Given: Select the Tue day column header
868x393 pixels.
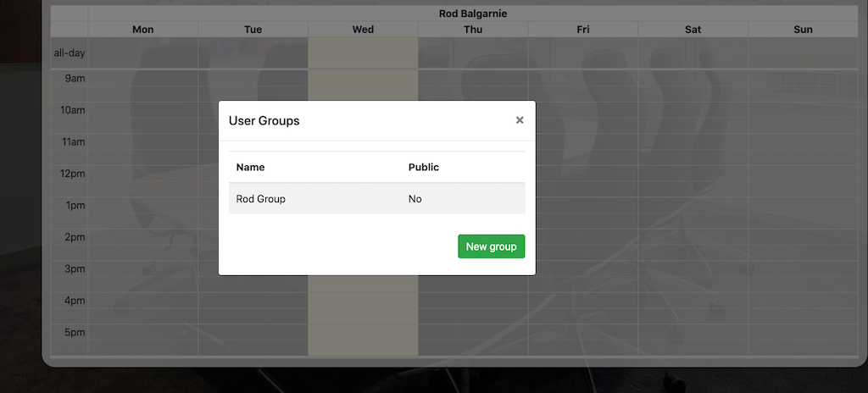Looking at the screenshot, I should pyautogui.click(x=253, y=30).
